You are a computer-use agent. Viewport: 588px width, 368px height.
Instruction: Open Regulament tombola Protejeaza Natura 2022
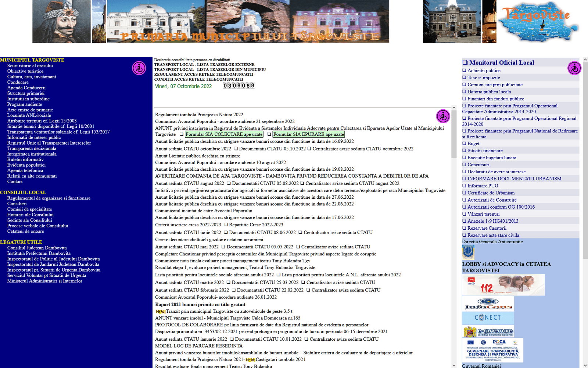click(x=199, y=115)
